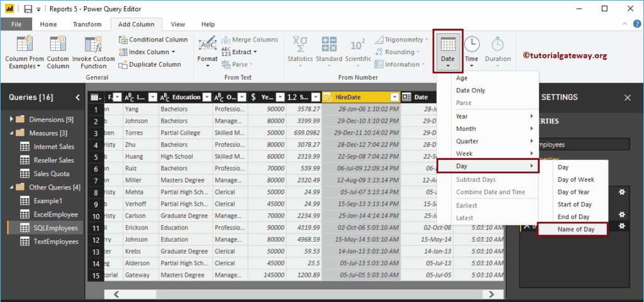The width and height of the screenshot is (644, 302).
Task: Click the Index Column button
Action: click(147, 52)
